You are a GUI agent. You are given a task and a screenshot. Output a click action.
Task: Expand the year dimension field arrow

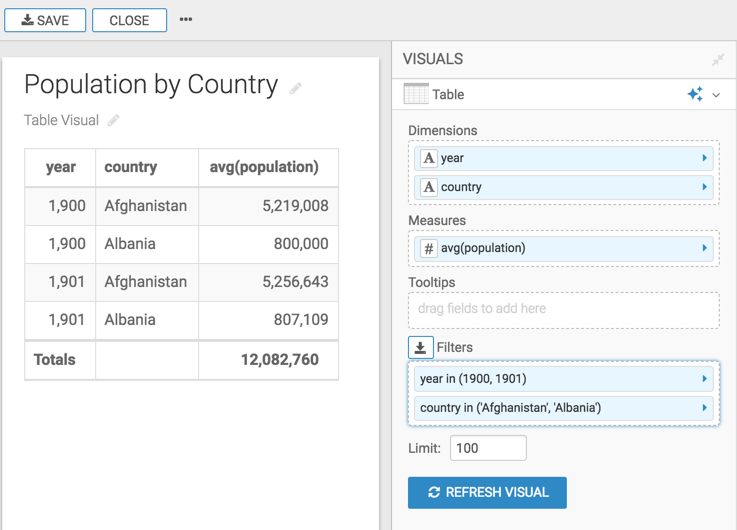click(704, 158)
